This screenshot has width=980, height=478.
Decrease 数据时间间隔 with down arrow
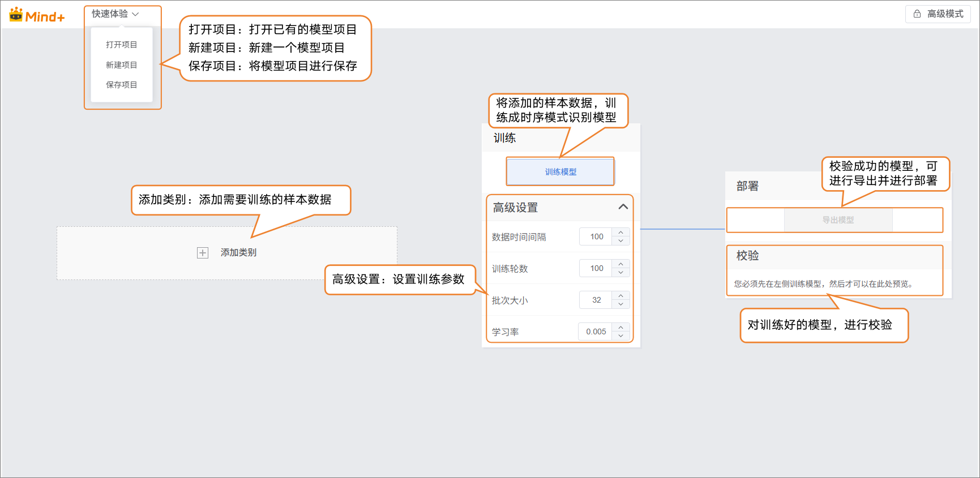pos(621,241)
